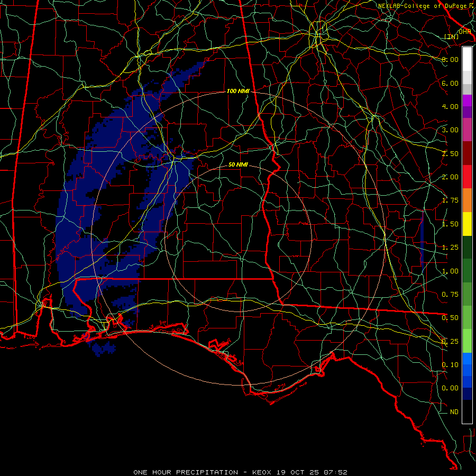
Task: Select the bright red legend swatch
Action: (x=467, y=177)
